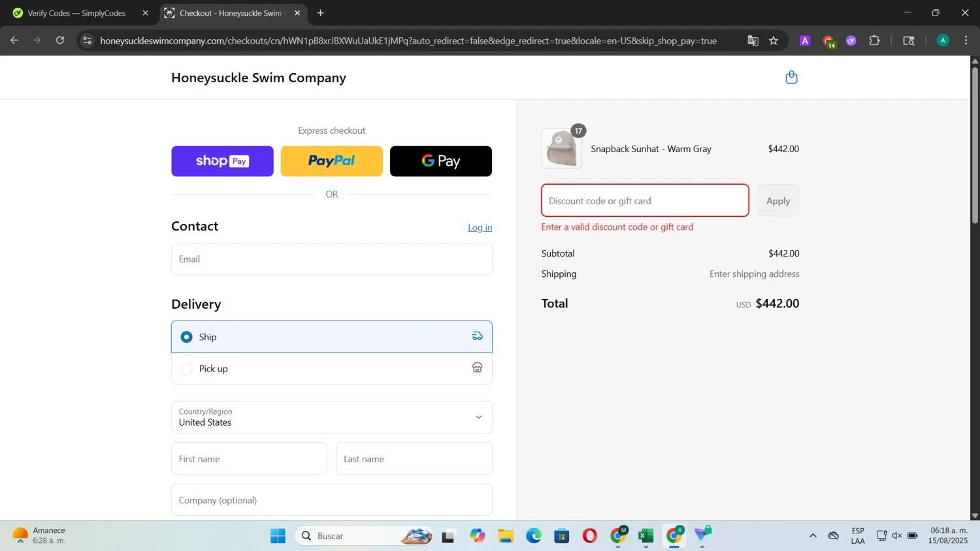The image size is (980, 551).
Task: Click the address bar URL
Action: 408,40
